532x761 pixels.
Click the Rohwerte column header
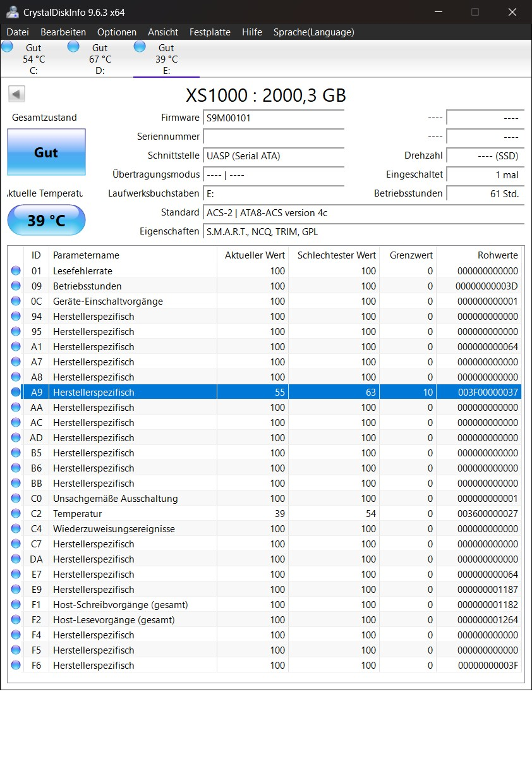[479, 255]
